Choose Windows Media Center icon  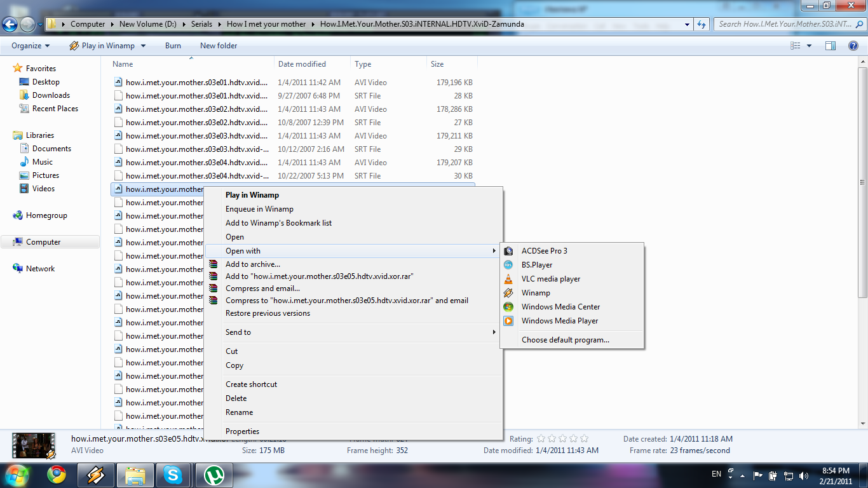point(508,307)
